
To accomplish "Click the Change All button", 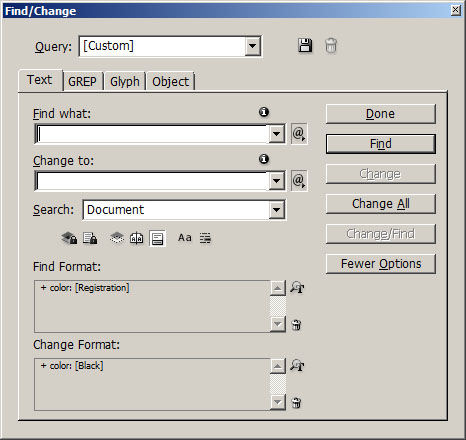I will 381,204.
